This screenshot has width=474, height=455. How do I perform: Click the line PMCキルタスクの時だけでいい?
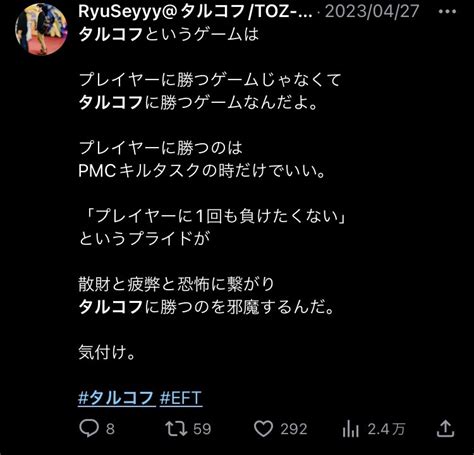[202, 171]
